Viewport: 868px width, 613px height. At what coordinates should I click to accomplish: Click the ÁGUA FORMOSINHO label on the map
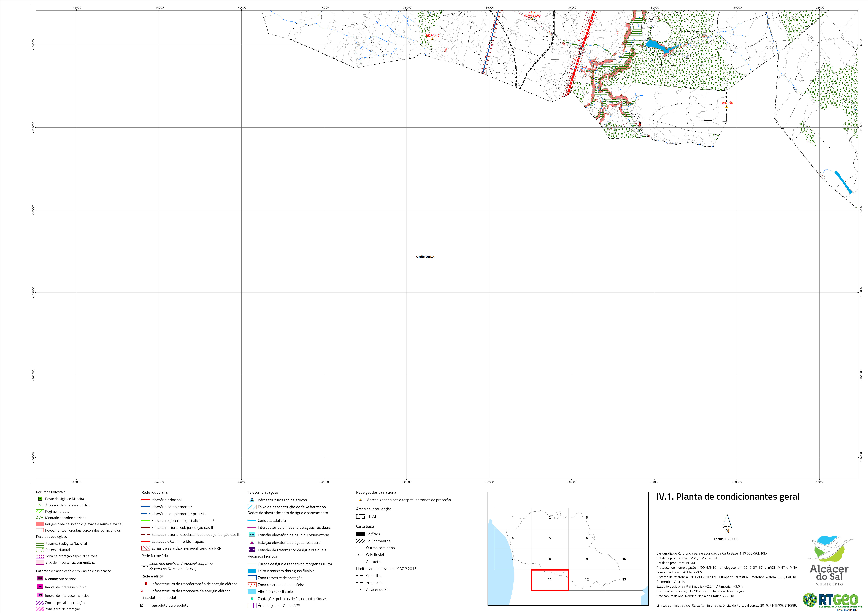[532, 14]
